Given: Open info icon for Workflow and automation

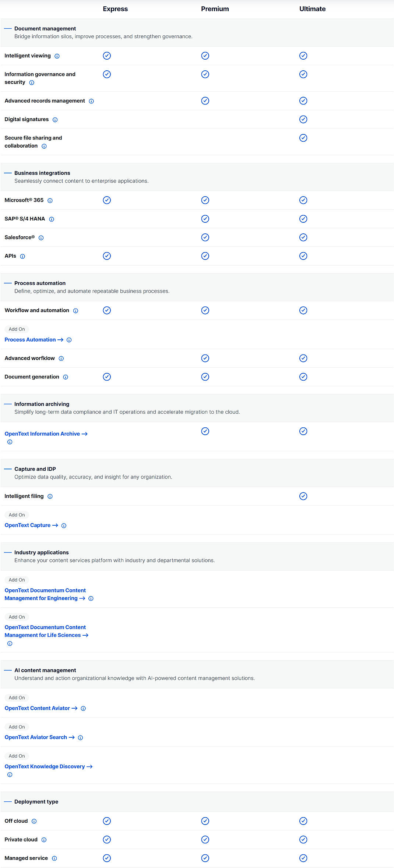Looking at the screenshot, I should pos(75,311).
